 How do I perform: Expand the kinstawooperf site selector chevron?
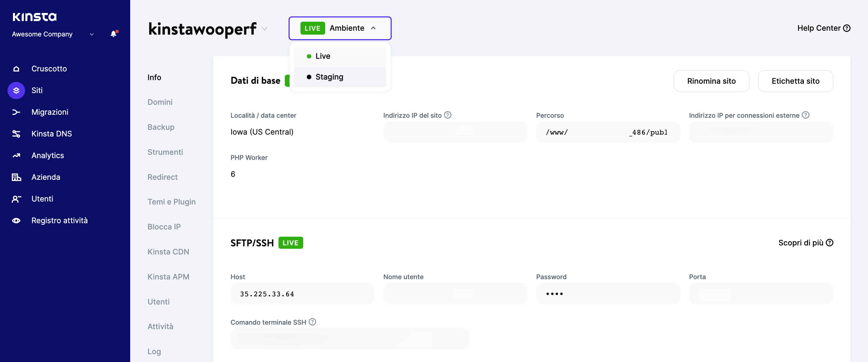[x=265, y=29]
